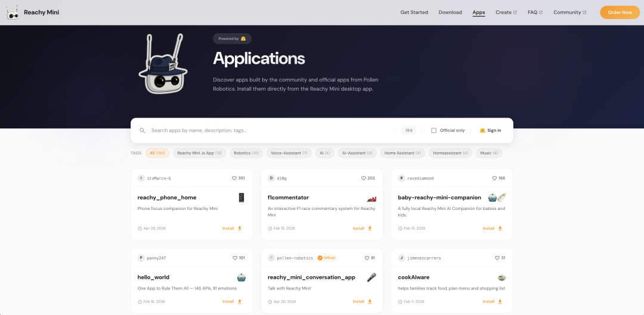644x315 pixels.
Task: Open FAQ external nav link
Action: click(535, 13)
